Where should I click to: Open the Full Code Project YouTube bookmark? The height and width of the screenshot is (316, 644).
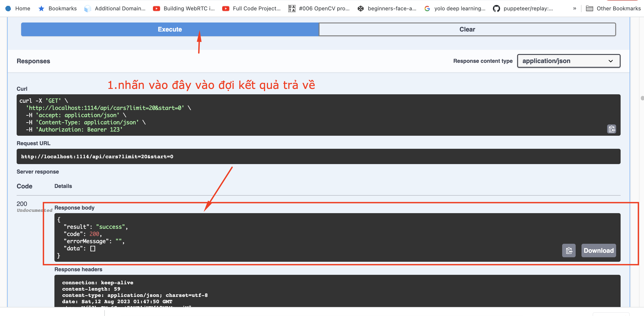click(251, 9)
